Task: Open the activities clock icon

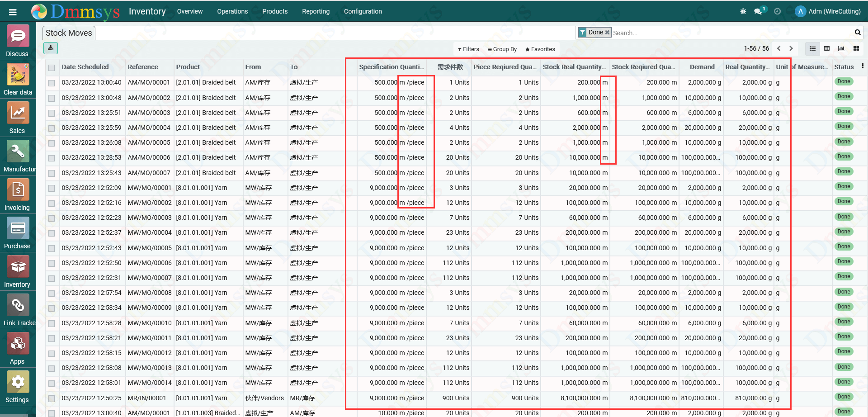Action: point(777,11)
